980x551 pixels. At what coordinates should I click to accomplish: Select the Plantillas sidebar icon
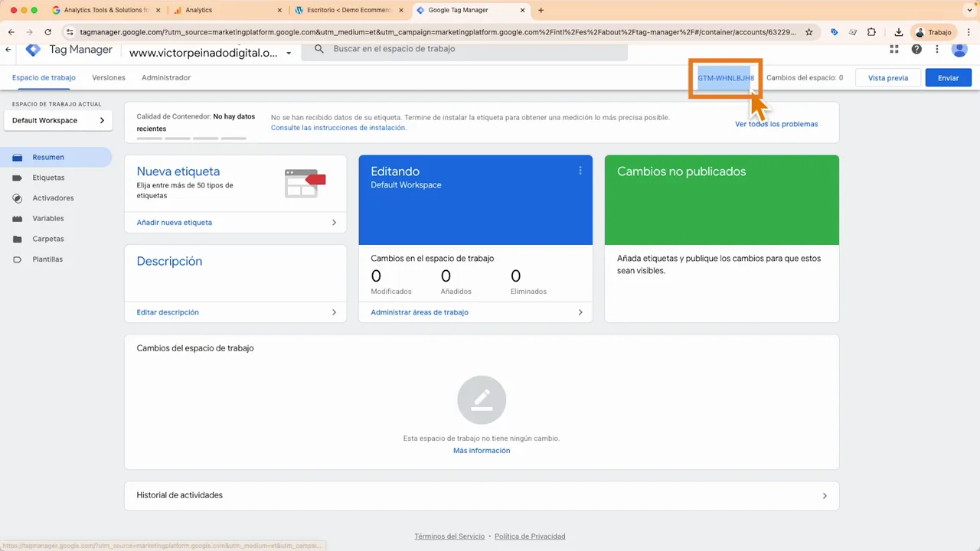(x=18, y=259)
